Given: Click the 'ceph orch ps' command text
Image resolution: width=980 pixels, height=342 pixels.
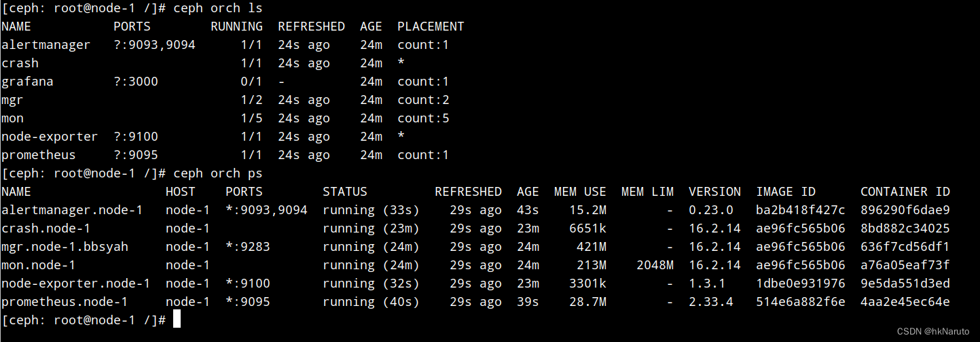Looking at the screenshot, I should coord(218,173).
